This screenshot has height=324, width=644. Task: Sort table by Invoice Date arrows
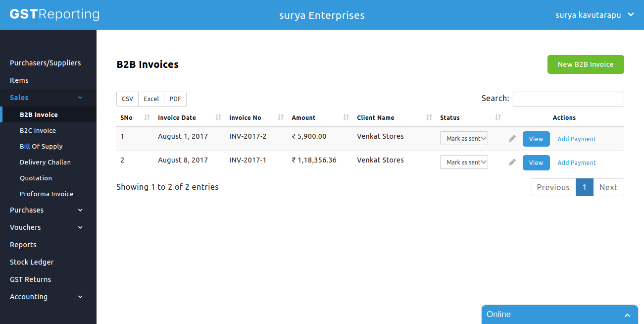218,117
